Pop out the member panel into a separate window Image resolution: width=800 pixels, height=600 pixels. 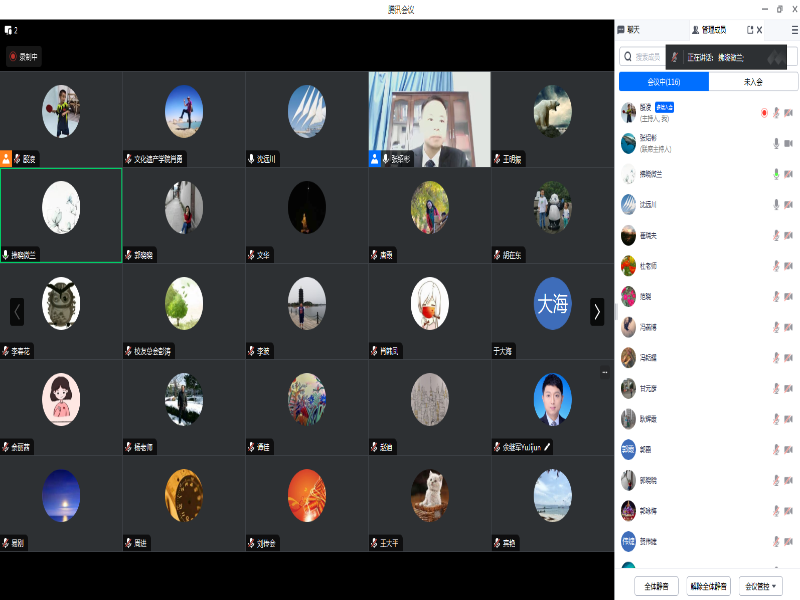coord(749,30)
